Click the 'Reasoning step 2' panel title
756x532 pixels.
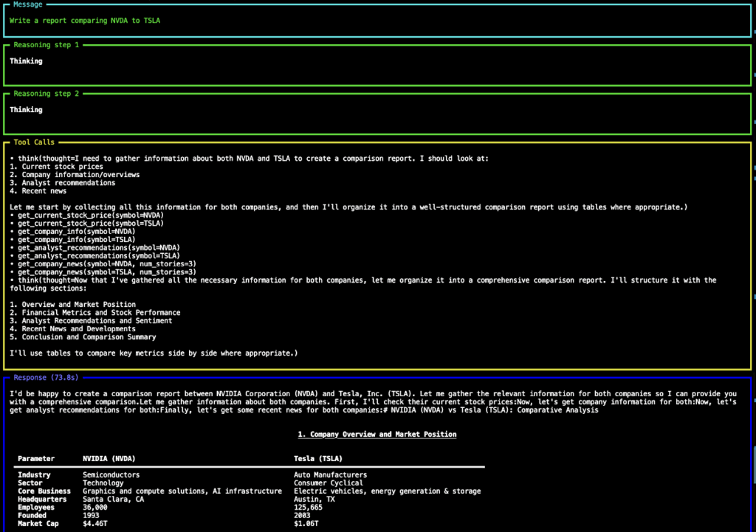click(46, 94)
